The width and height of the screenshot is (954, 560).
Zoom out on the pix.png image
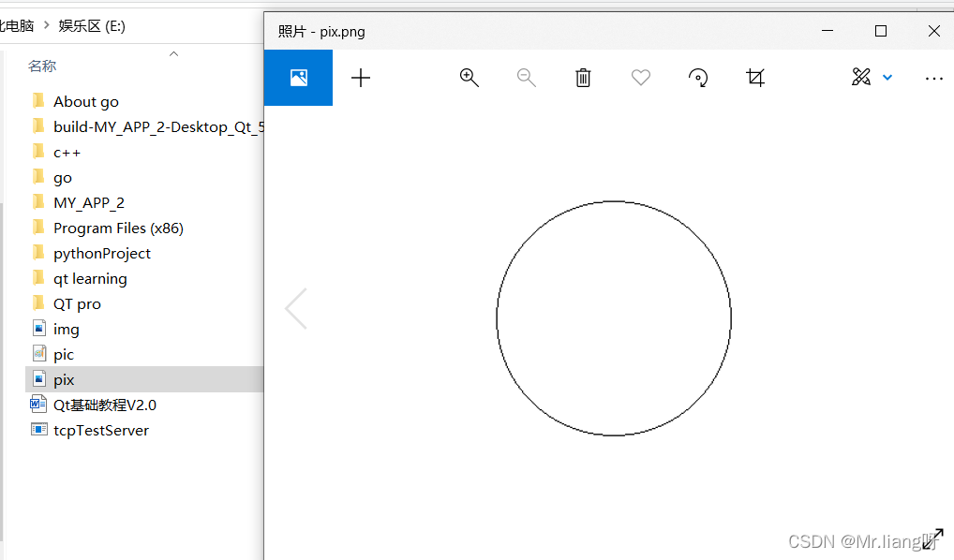click(x=527, y=78)
